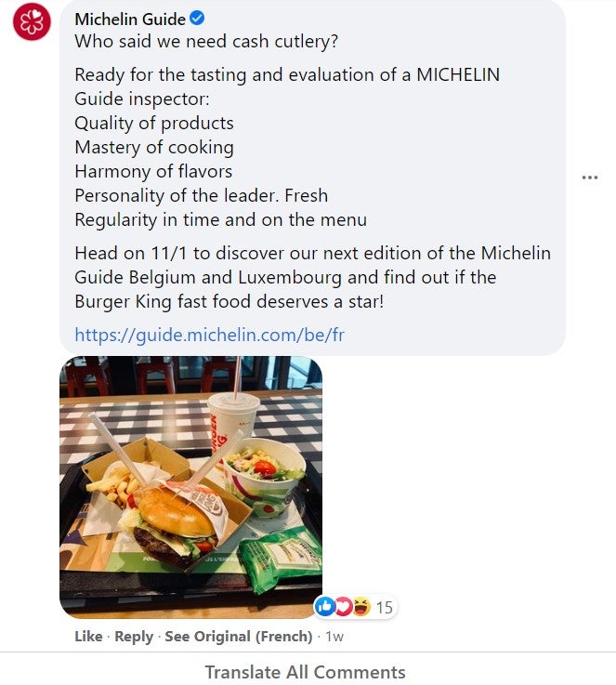Open the 1w comment timestamp

(334, 637)
